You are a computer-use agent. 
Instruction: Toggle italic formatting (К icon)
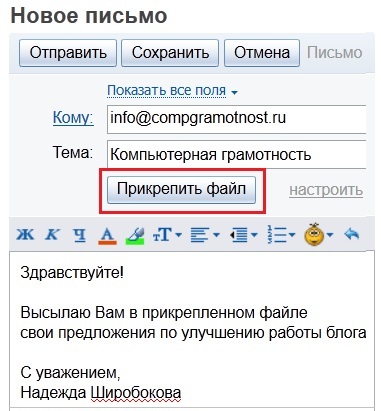(52, 235)
